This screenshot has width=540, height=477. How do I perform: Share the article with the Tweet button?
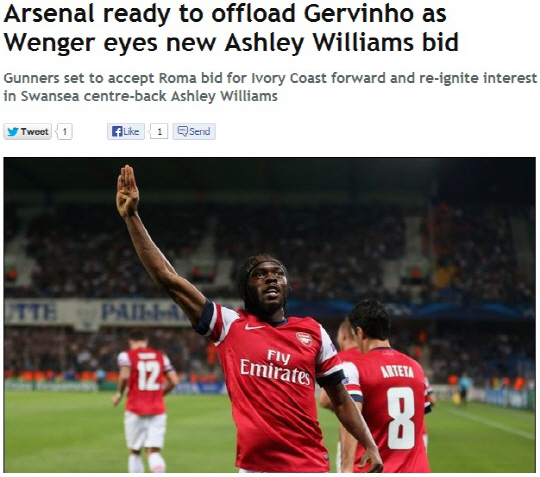coord(28,132)
